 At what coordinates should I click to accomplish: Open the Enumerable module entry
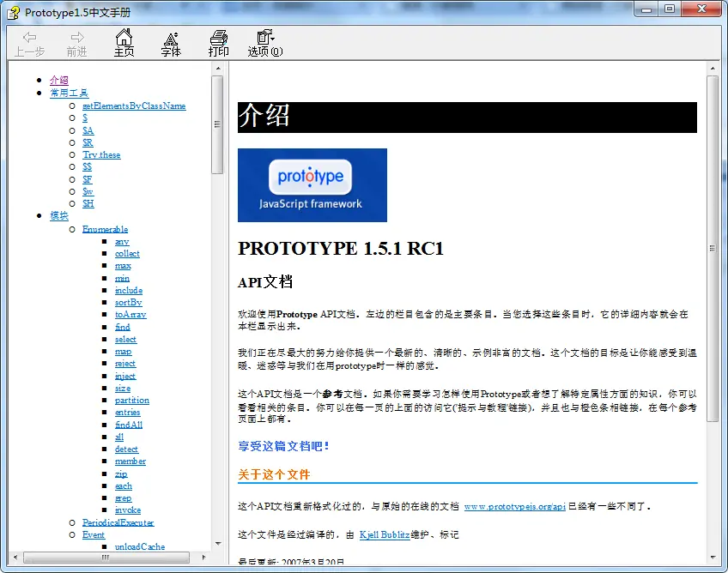pos(105,229)
